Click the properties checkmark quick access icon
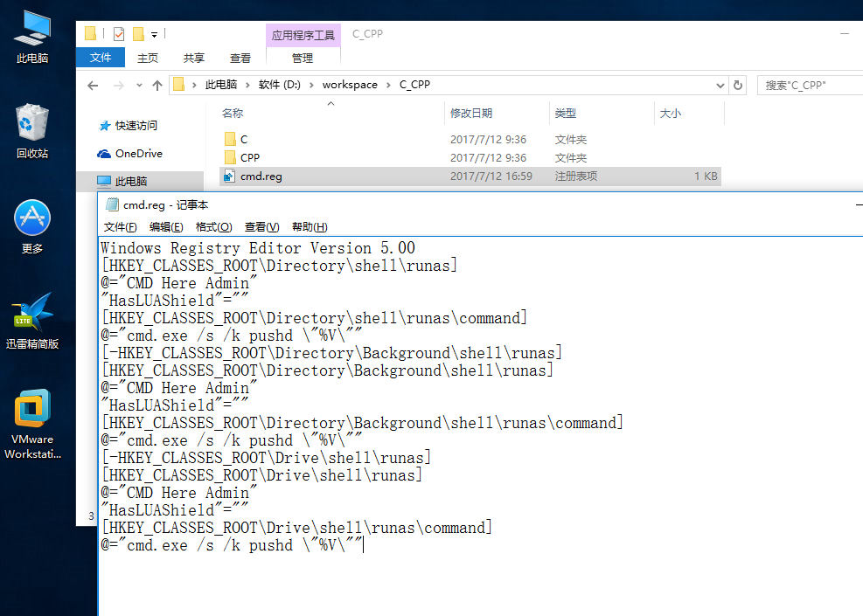The height and width of the screenshot is (616, 863). [119, 34]
